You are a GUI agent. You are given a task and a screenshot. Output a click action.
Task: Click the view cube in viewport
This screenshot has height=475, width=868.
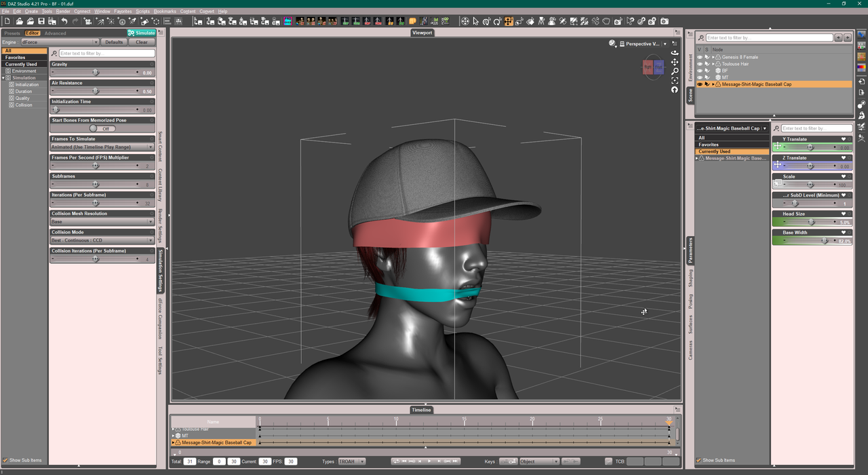tap(653, 67)
